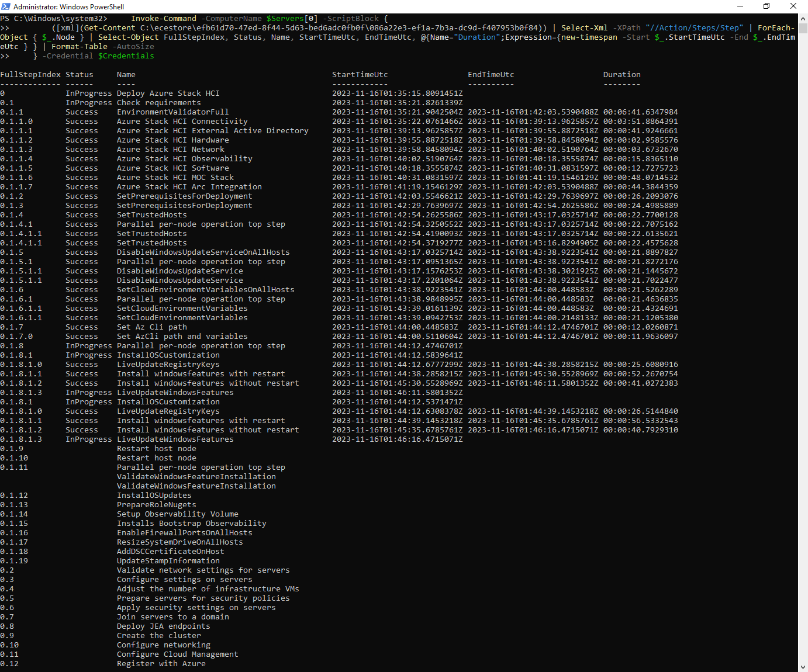This screenshot has height=672, width=808.
Task: Select 'Check requirements' step name
Action: pos(159,103)
